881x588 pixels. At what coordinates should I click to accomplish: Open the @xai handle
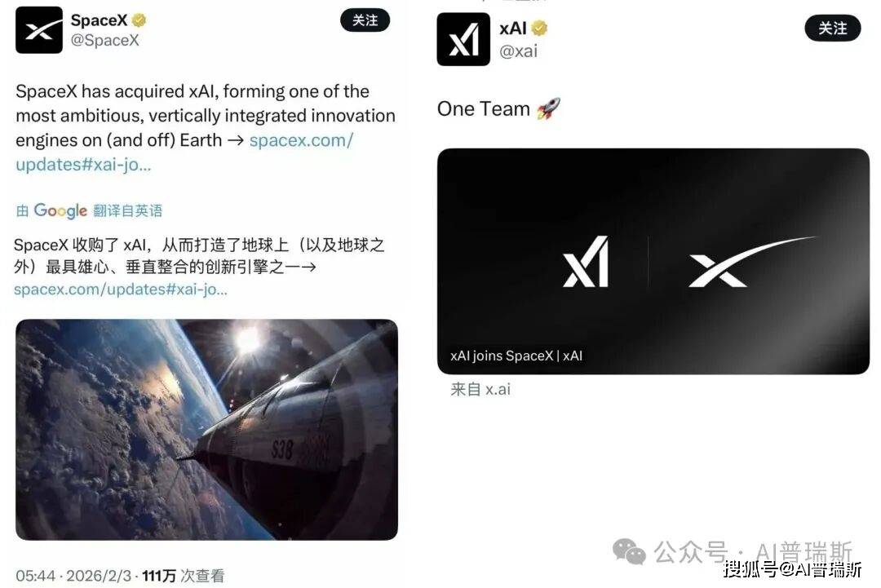[x=518, y=51]
